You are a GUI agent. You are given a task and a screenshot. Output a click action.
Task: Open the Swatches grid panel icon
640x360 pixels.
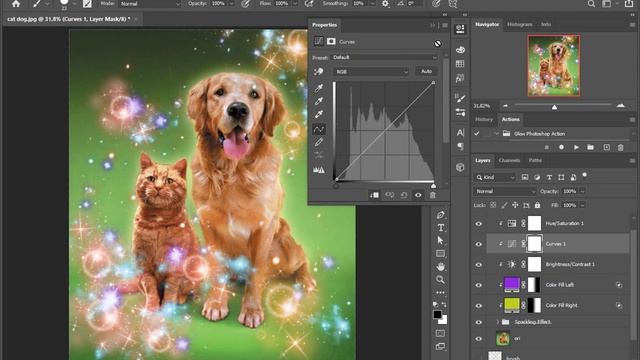(460, 64)
